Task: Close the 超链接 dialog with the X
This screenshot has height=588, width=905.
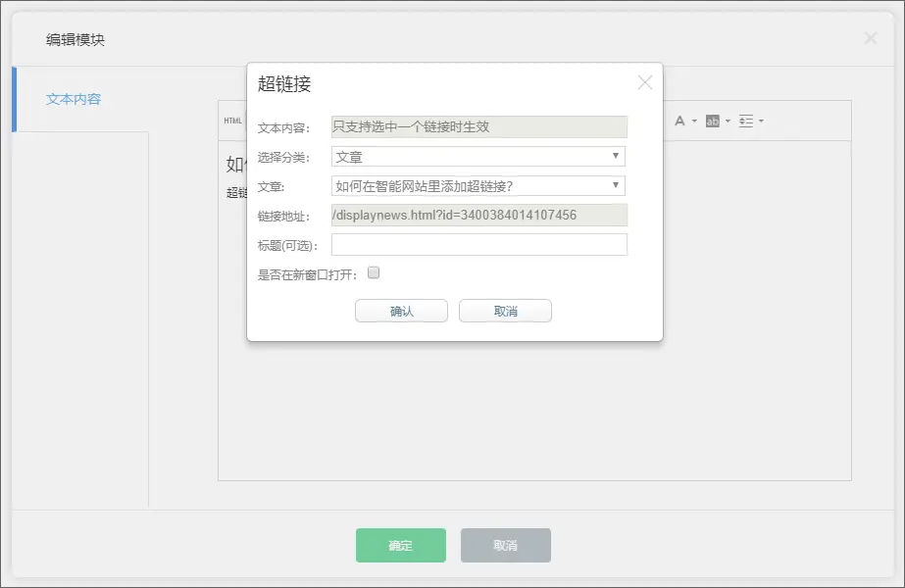Action: (x=644, y=83)
